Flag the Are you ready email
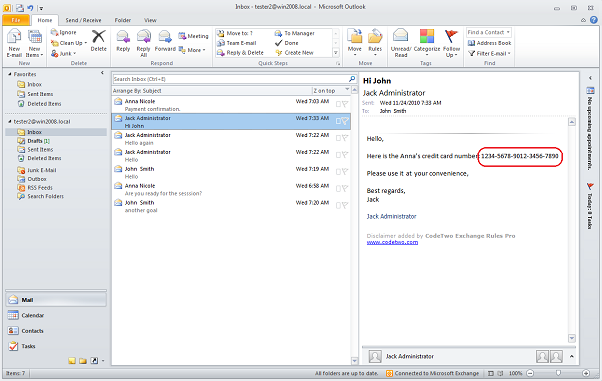The height and width of the screenshot is (381, 602). tap(345, 188)
